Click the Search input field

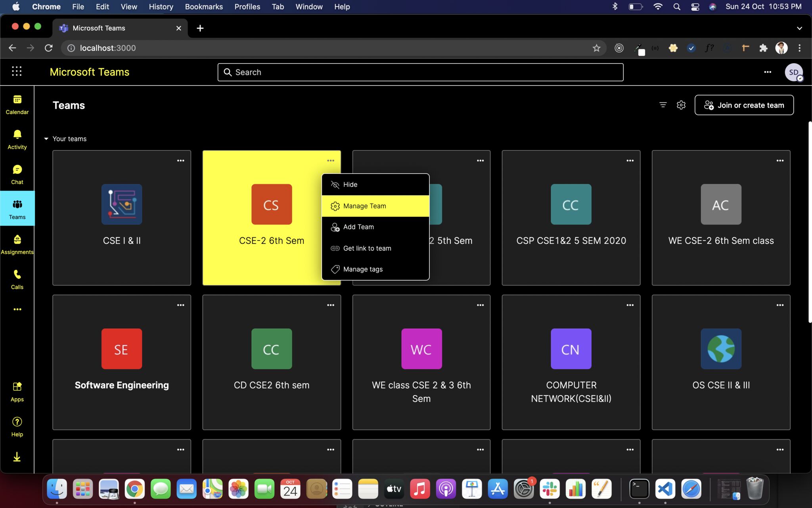coord(420,72)
